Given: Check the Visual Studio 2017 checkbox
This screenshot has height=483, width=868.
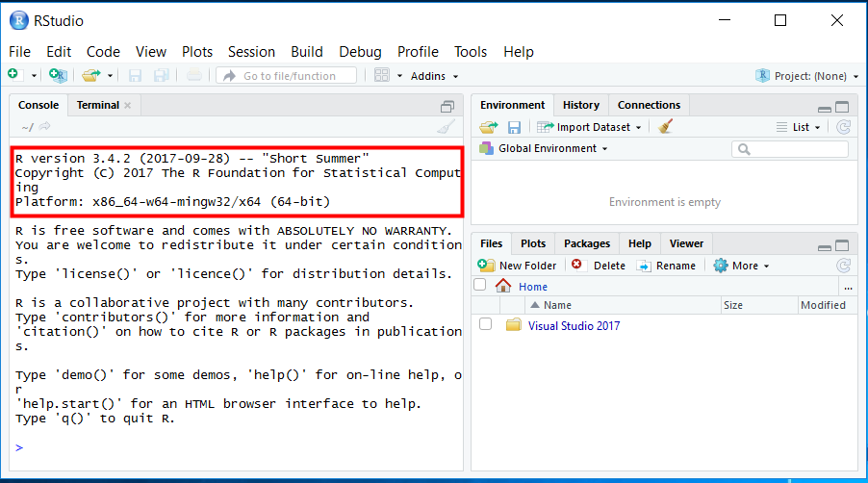Looking at the screenshot, I should (485, 324).
